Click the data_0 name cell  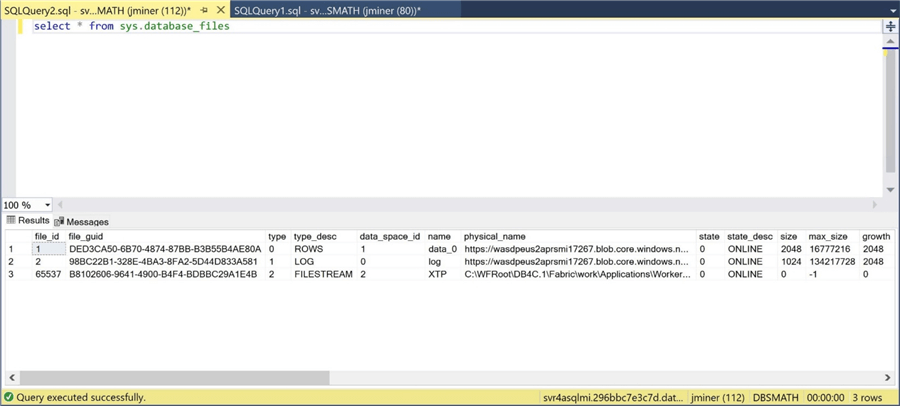pos(443,249)
